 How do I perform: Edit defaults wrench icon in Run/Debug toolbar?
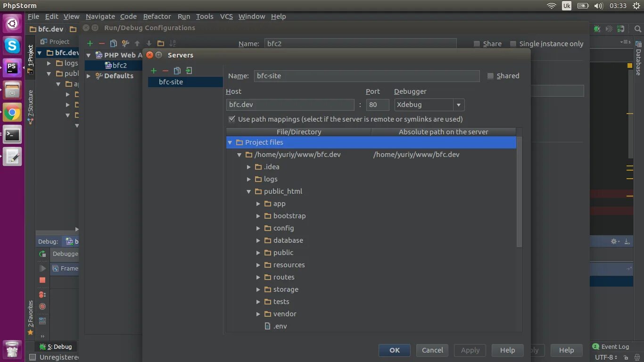pyautogui.click(x=125, y=43)
